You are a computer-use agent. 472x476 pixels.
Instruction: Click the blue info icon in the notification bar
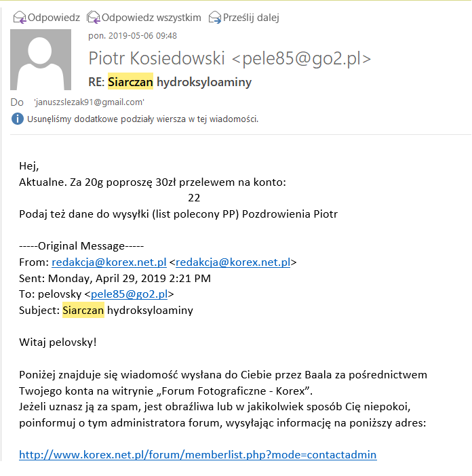point(18,119)
